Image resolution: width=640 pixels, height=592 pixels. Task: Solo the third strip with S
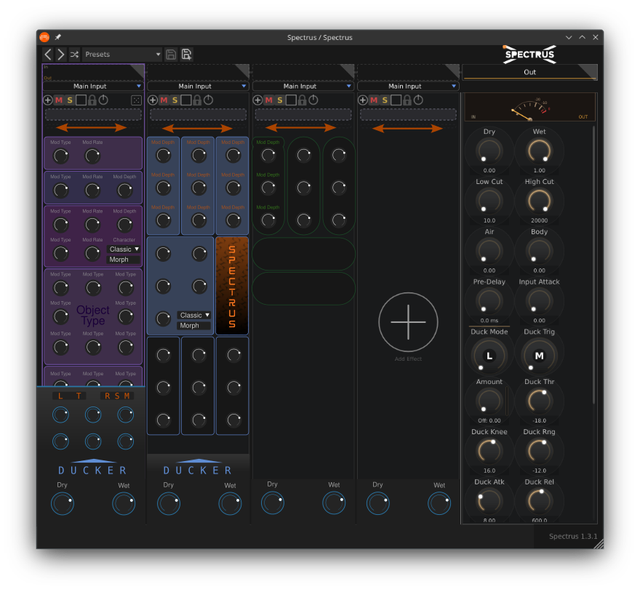pyautogui.click(x=280, y=100)
